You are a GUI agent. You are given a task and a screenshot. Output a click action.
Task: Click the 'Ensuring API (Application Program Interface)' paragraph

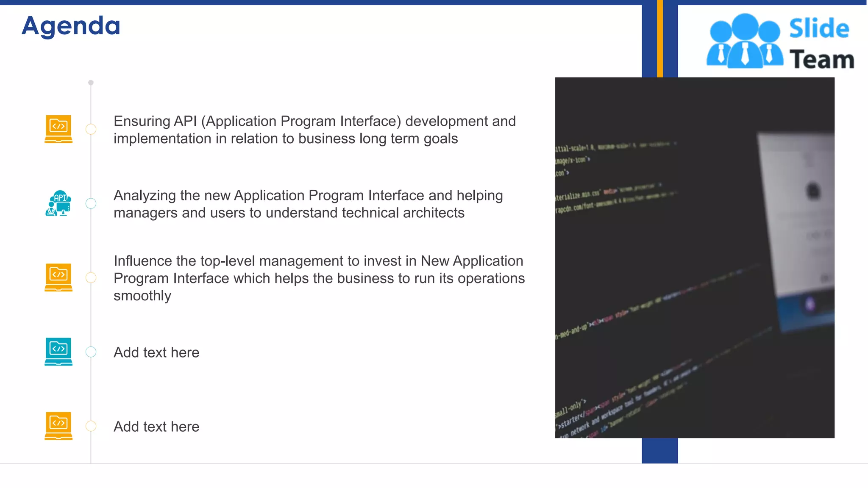pyautogui.click(x=314, y=130)
